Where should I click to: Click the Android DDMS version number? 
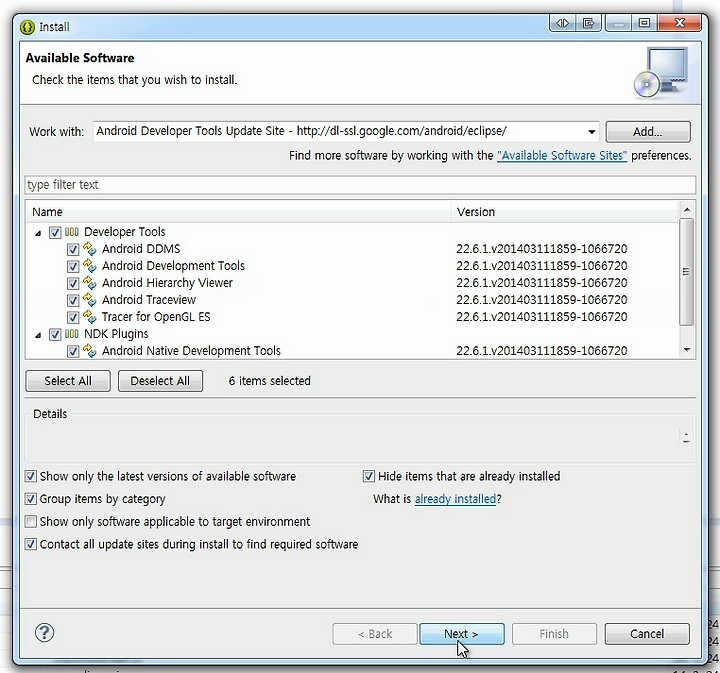[542, 249]
